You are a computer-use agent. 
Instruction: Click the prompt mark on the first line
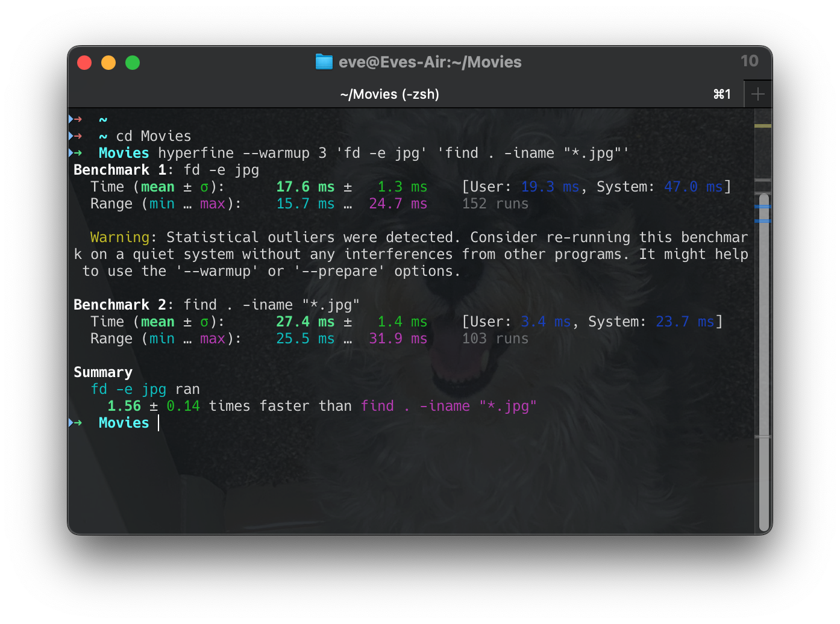coord(75,119)
